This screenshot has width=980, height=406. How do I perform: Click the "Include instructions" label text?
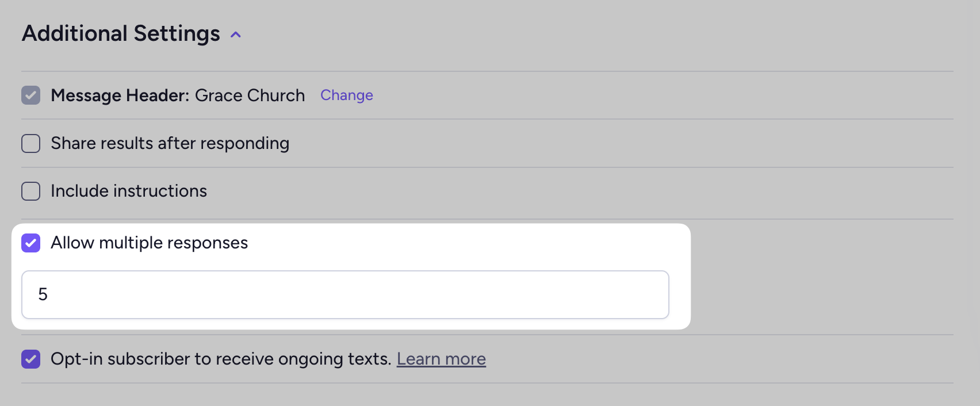129,191
